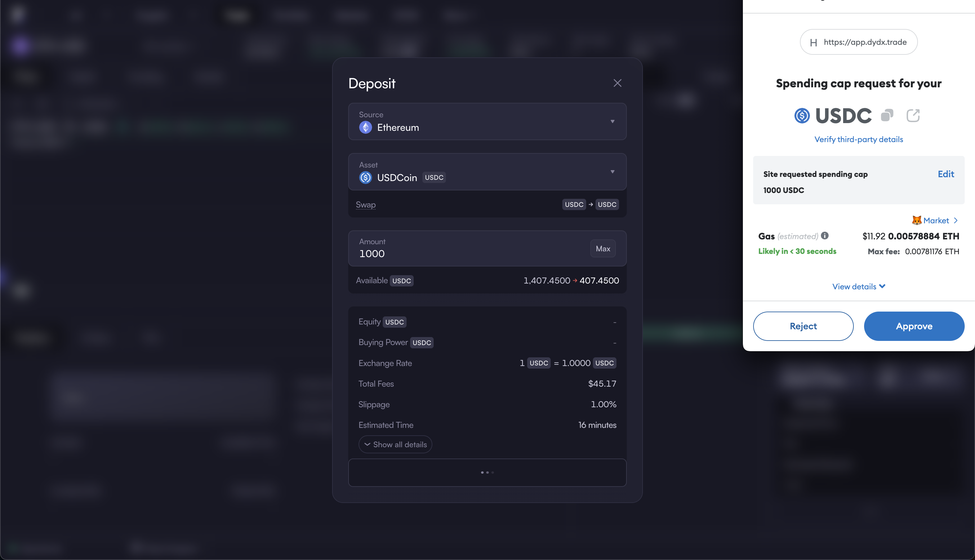The height and width of the screenshot is (560, 975).
Task: Click the USDCoin logo in Asset
Action: pyautogui.click(x=365, y=178)
